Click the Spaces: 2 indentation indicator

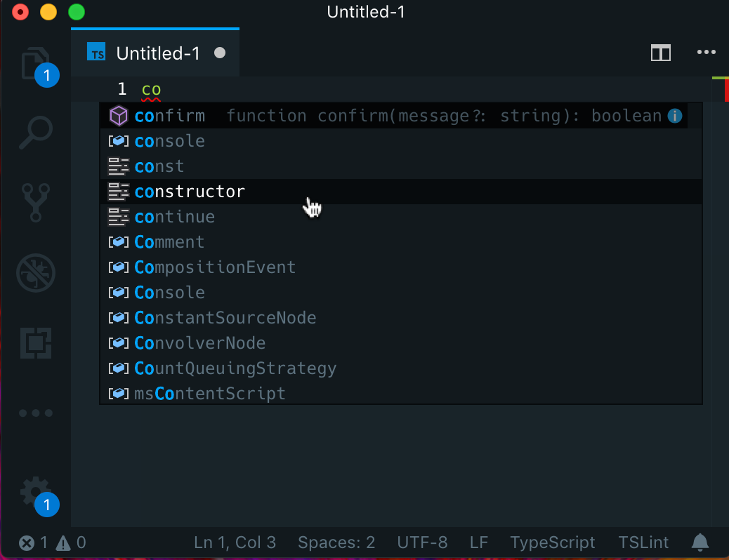pos(336,542)
